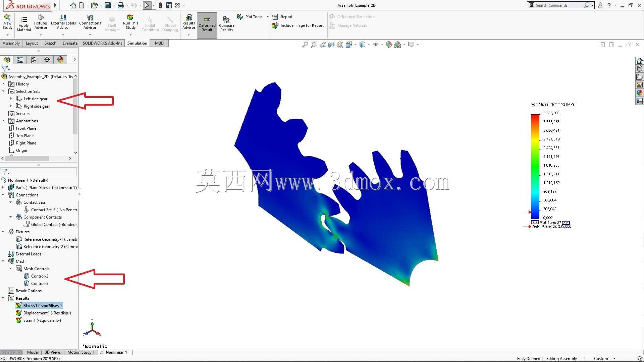Toggle the Select cursor tool

147,5
